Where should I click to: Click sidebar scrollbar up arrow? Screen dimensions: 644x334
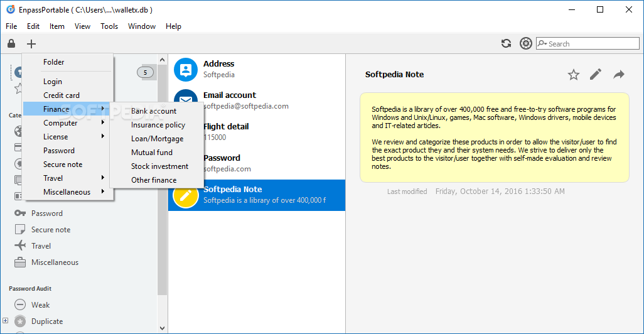tap(162, 60)
